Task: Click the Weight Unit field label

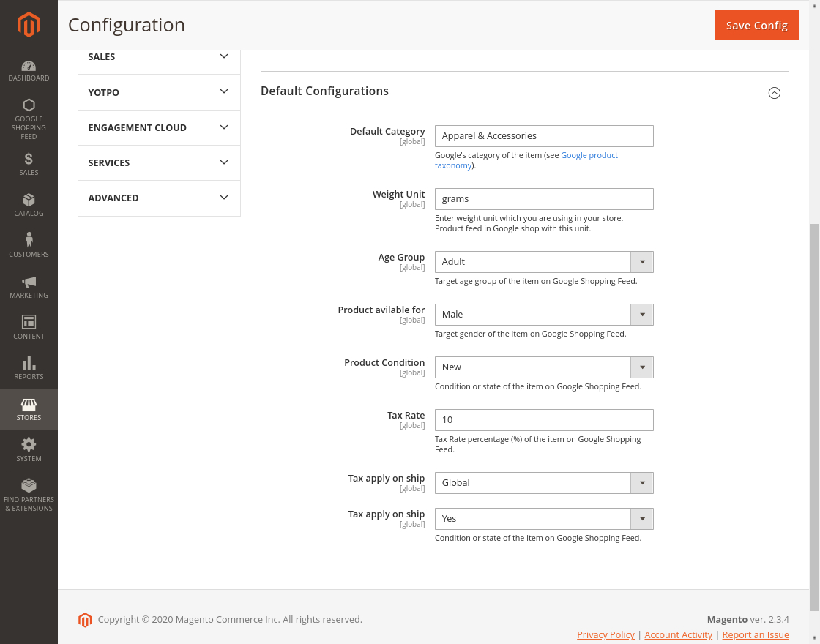Action: tap(398, 195)
